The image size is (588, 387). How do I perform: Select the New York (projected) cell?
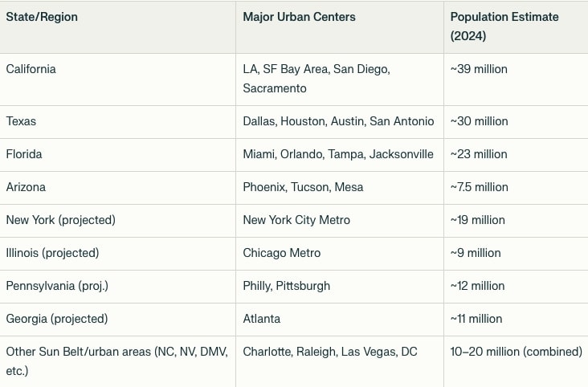click(61, 220)
